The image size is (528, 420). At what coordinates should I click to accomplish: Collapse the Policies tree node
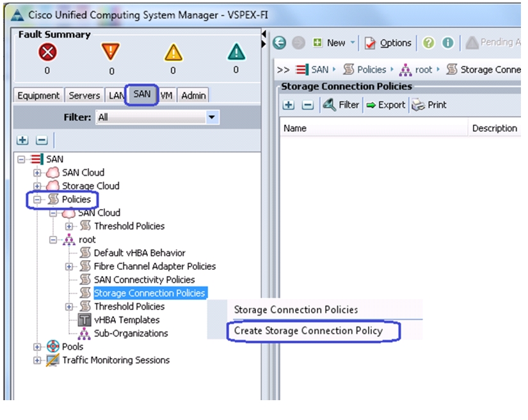coord(37,199)
